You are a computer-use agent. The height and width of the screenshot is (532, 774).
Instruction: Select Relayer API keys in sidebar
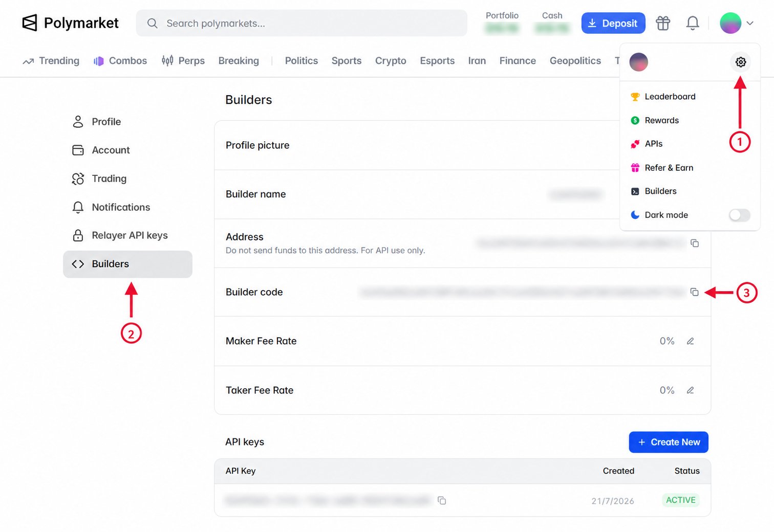(127, 235)
